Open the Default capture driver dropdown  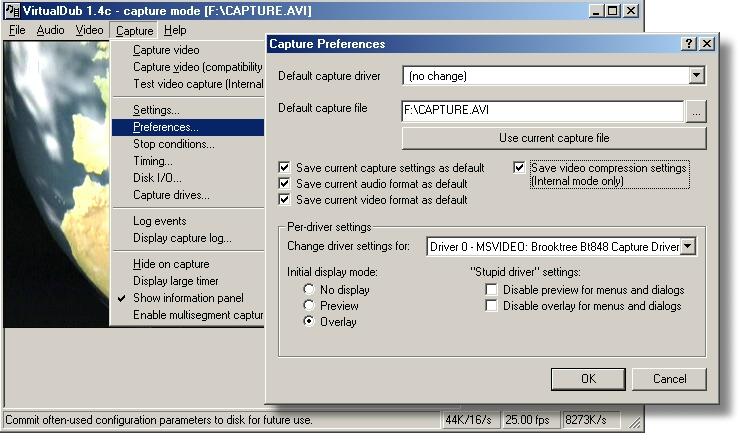tap(696, 76)
